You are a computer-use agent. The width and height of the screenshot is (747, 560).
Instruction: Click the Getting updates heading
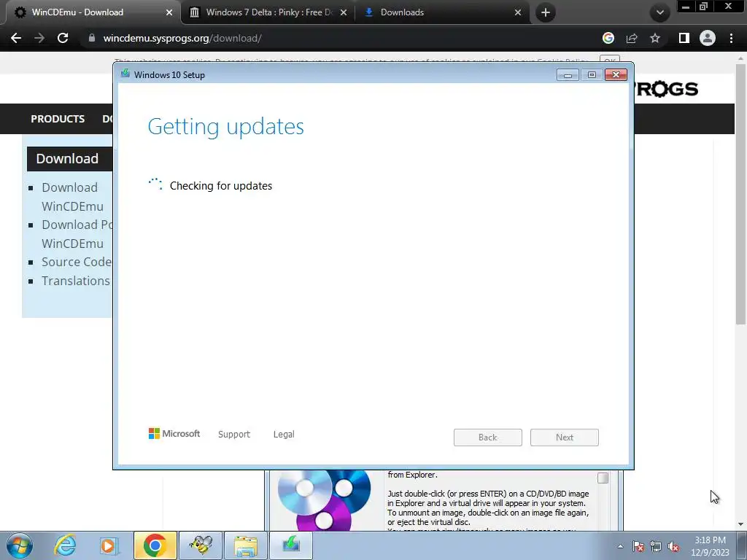pyautogui.click(x=226, y=127)
